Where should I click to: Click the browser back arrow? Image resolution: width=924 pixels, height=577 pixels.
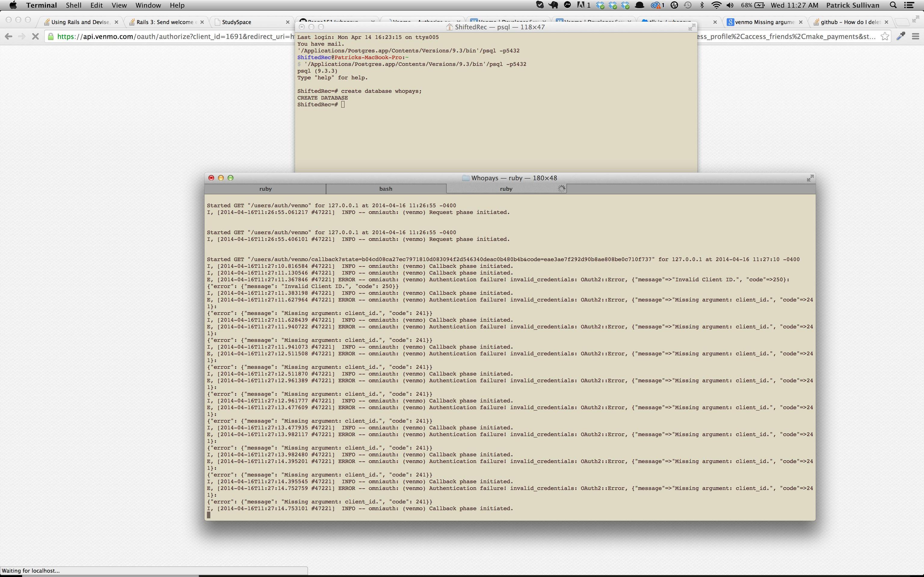tap(8, 37)
